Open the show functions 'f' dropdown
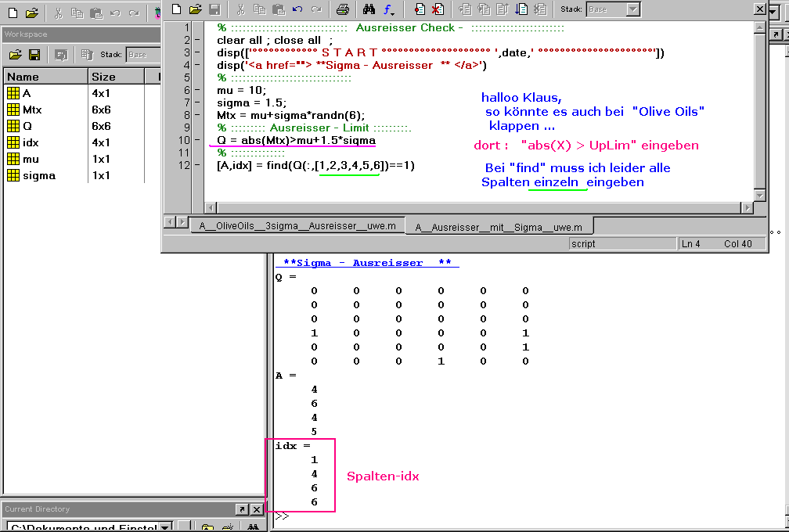 [x=389, y=9]
